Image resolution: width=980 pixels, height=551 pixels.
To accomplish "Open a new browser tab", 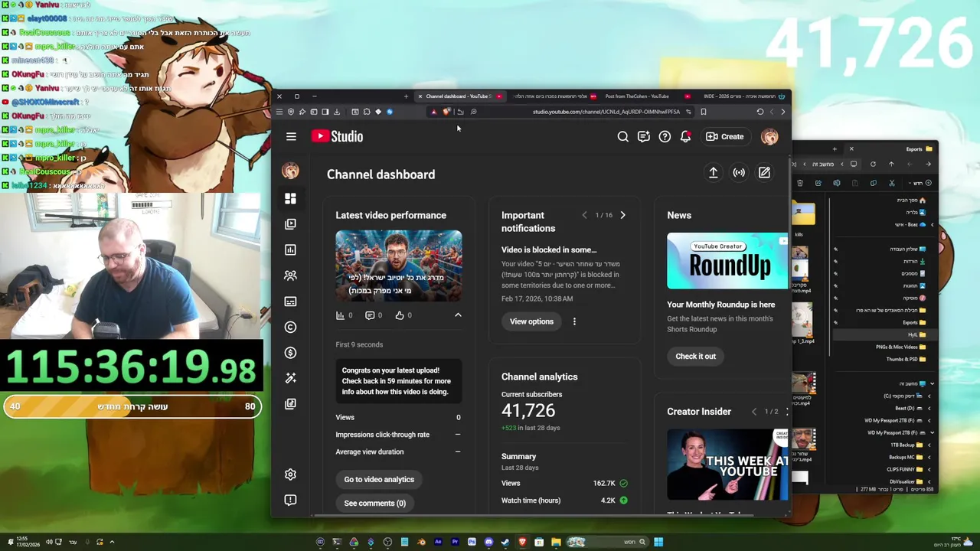I will (x=406, y=96).
